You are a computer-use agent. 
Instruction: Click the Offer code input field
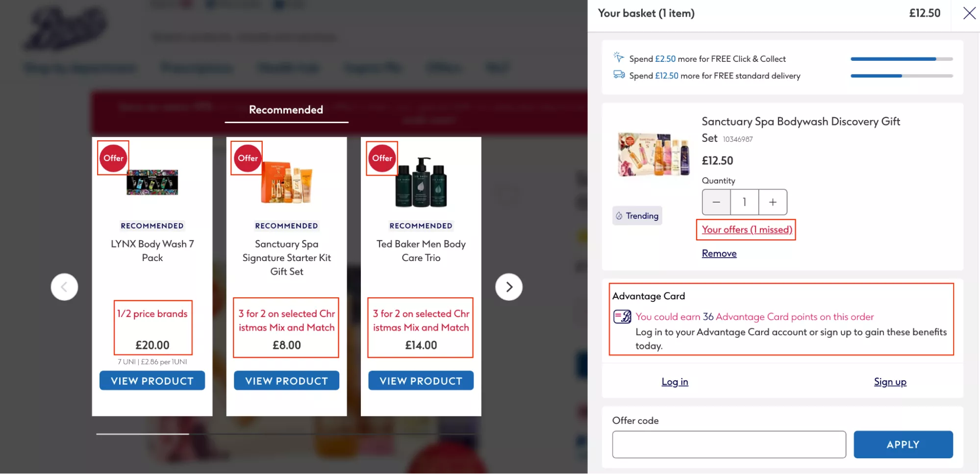tap(729, 445)
